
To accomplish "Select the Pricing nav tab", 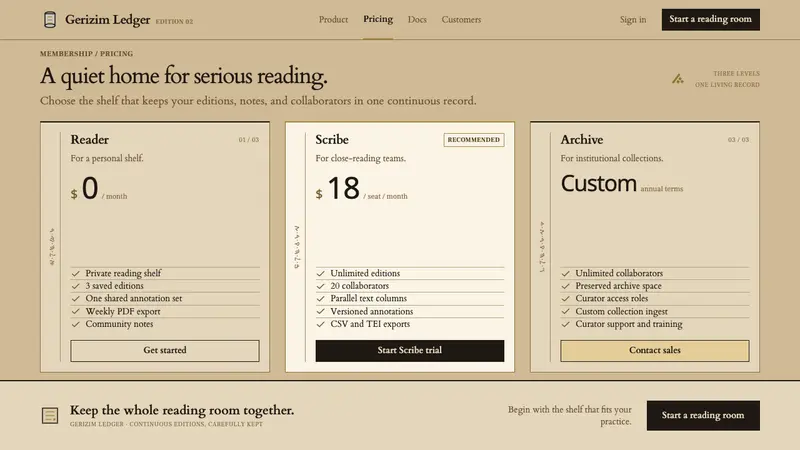I will click(378, 19).
